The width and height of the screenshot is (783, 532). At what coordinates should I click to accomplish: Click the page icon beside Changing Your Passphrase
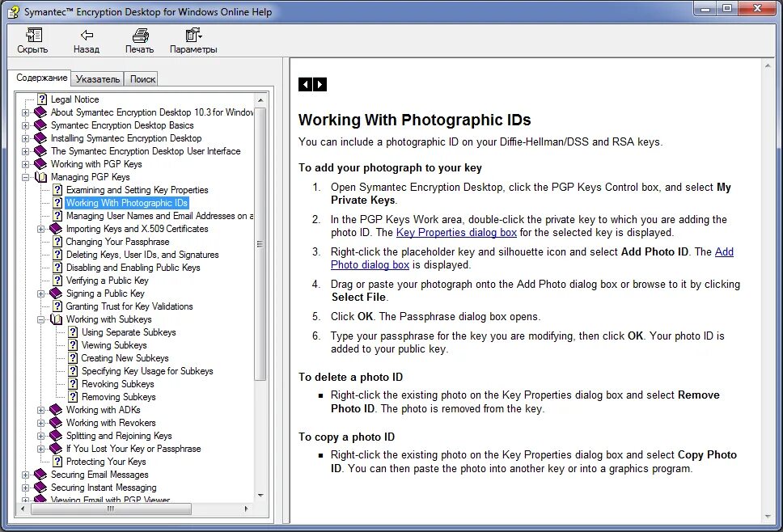pos(58,242)
